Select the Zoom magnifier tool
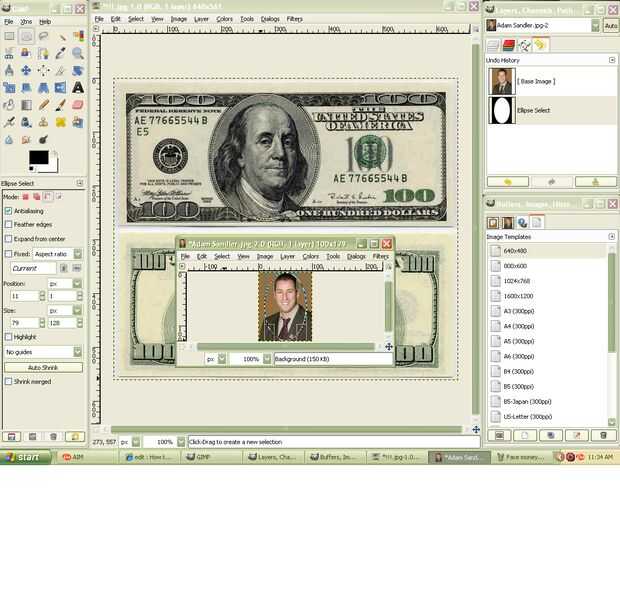 tap(78, 53)
